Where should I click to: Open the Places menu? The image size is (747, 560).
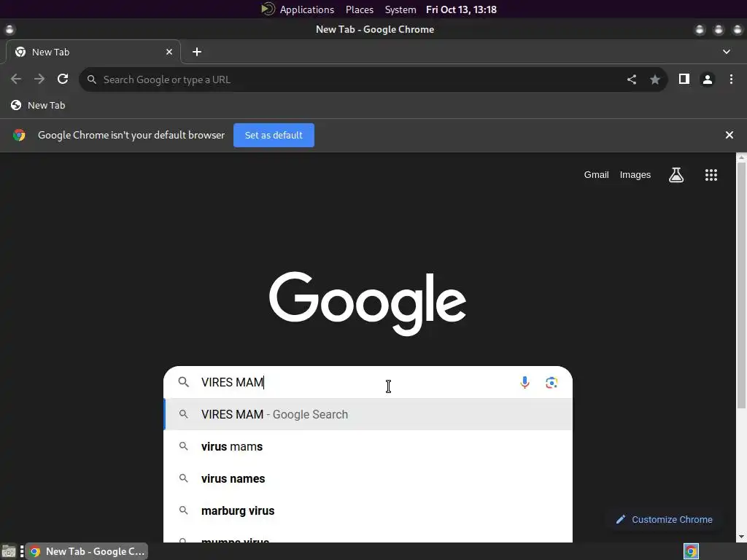(360, 9)
